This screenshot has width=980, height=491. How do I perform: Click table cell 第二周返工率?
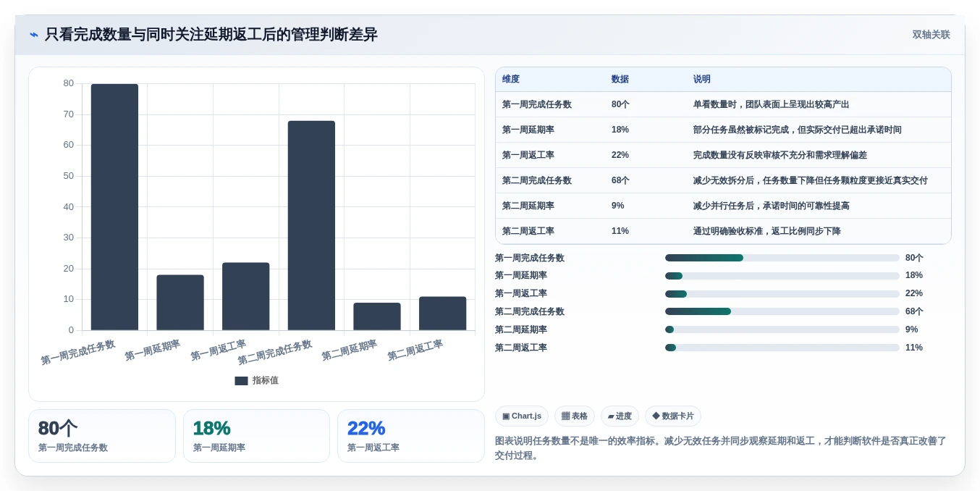(x=528, y=231)
